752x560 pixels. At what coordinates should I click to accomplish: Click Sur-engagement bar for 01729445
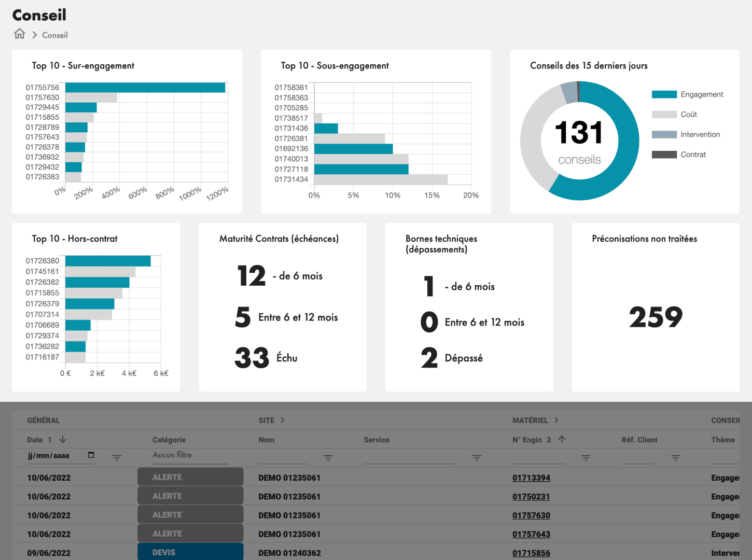(x=81, y=107)
